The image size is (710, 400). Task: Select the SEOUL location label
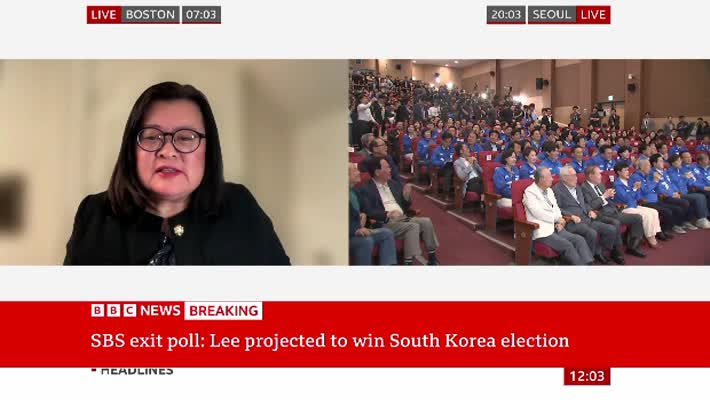tap(552, 14)
